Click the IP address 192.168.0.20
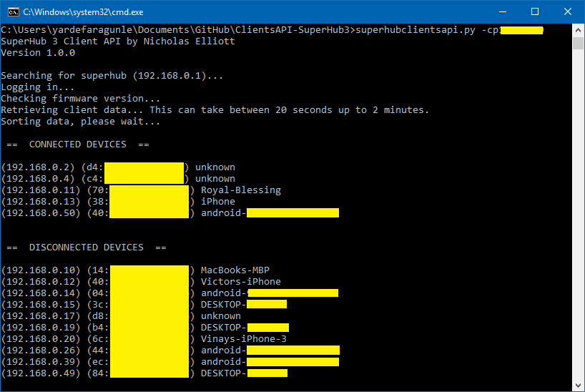Viewport: 585px width, 392px height. pos(41,339)
